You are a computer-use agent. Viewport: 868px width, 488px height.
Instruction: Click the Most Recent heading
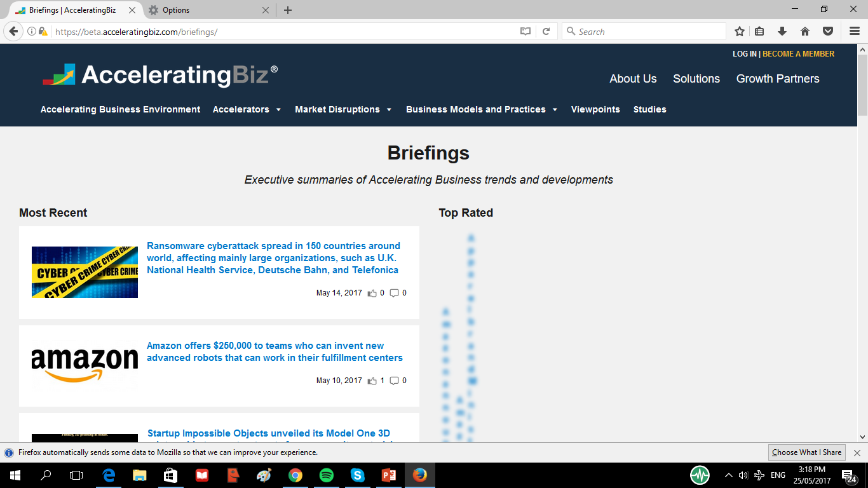tap(53, 213)
